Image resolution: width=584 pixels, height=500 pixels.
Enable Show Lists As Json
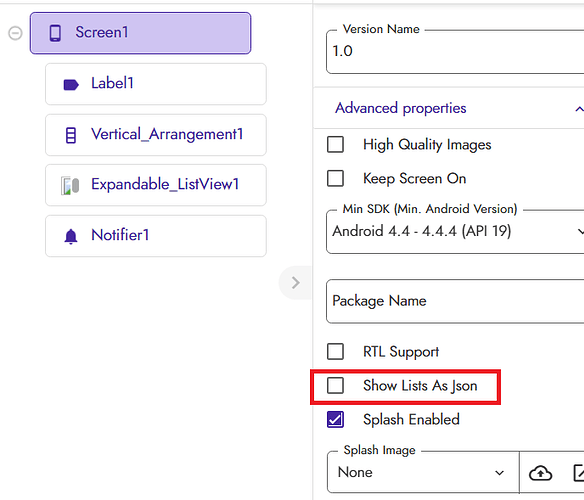335,385
